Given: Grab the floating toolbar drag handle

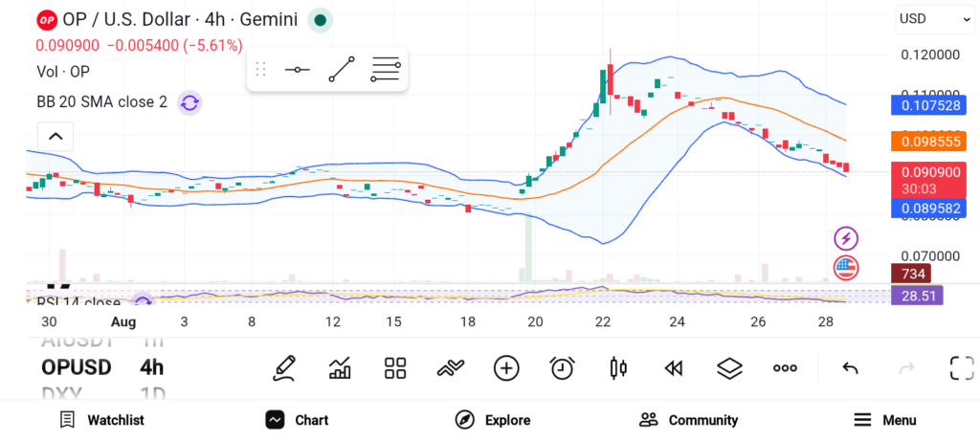Looking at the screenshot, I should [261, 69].
